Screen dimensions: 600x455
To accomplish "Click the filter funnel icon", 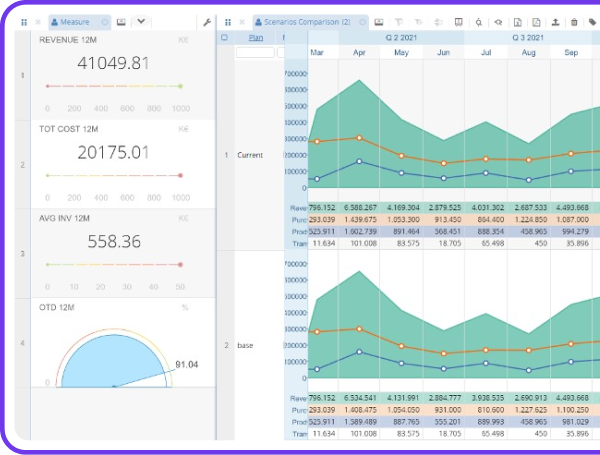I will pos(399,22).
